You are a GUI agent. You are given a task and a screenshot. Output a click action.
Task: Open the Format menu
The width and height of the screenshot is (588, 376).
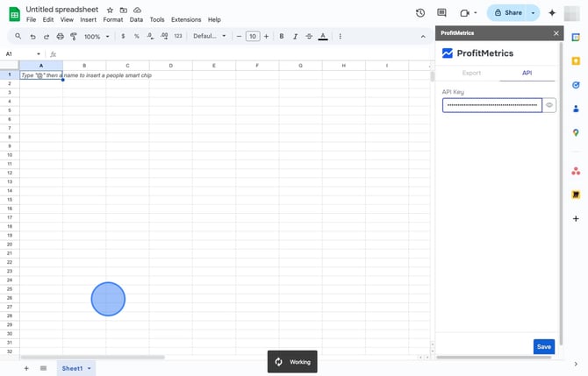point(113,20)
